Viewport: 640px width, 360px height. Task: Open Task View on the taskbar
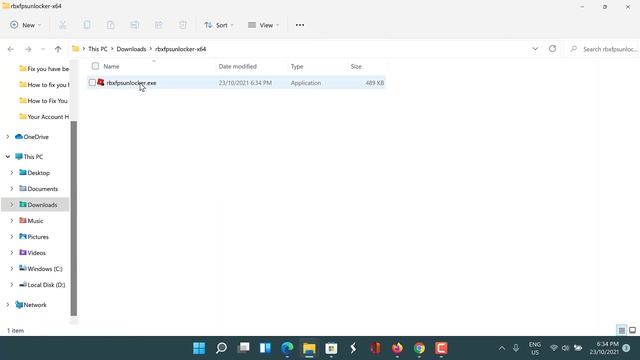(x=243, y=348)
